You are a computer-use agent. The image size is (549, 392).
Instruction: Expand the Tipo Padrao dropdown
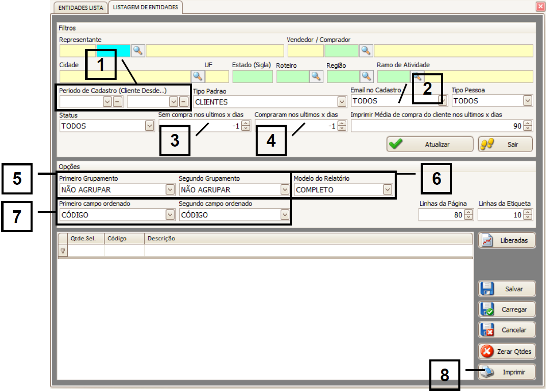pyautogui.click(x=341, y=101)
